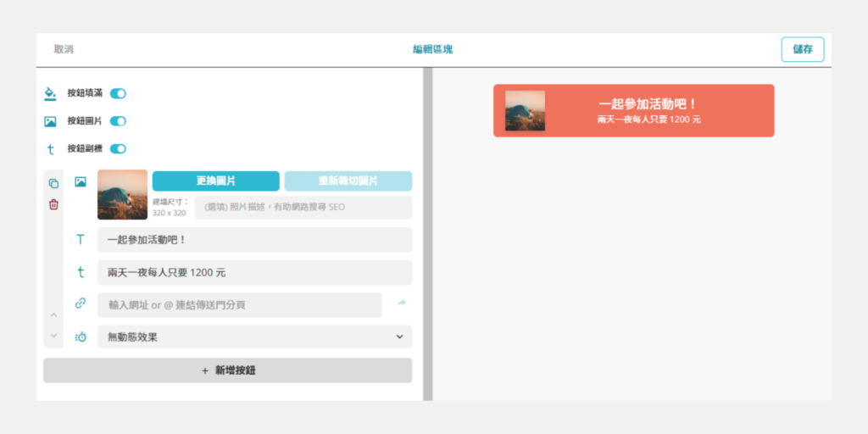This screenshot has width=868, height=434.
Task: Click the tent thumbnail in the preview
Action: pos(525,111)
